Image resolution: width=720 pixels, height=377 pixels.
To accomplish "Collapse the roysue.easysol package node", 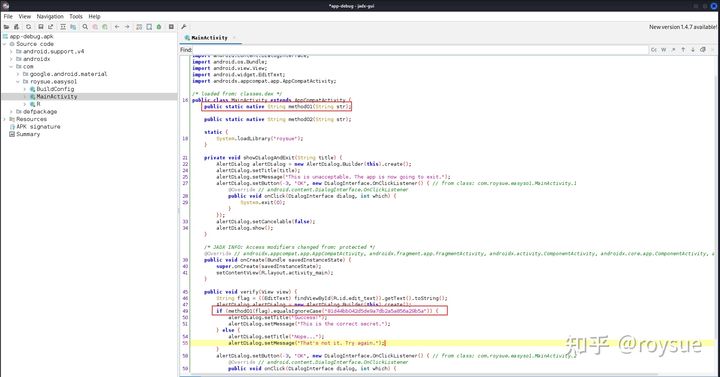I will pos(18,82).
